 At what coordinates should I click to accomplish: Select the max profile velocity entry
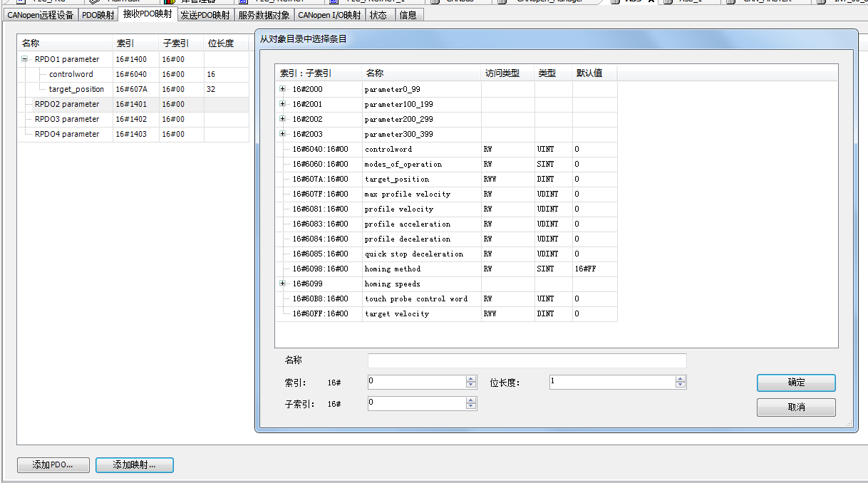(446, 194)
